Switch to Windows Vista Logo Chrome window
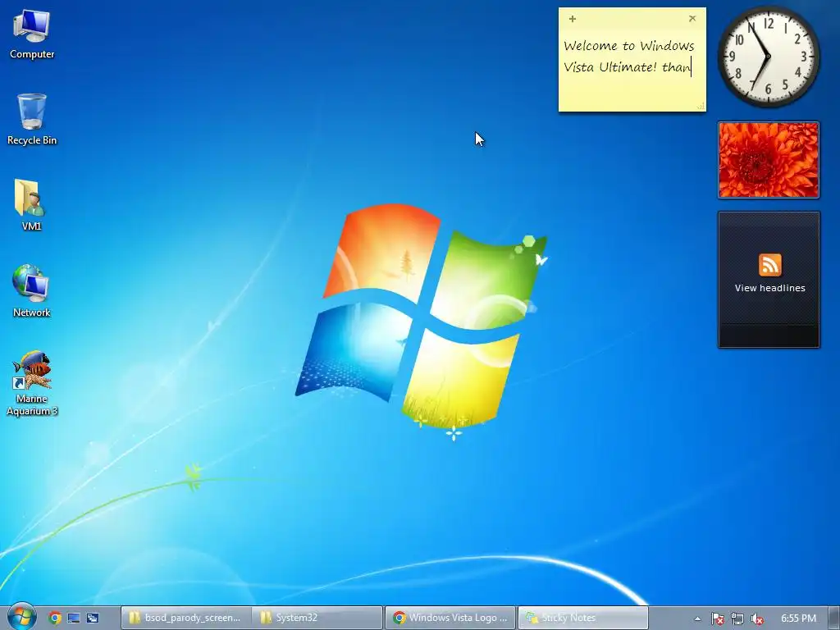Viewport: 840px width, 630px height. point(450,618)
